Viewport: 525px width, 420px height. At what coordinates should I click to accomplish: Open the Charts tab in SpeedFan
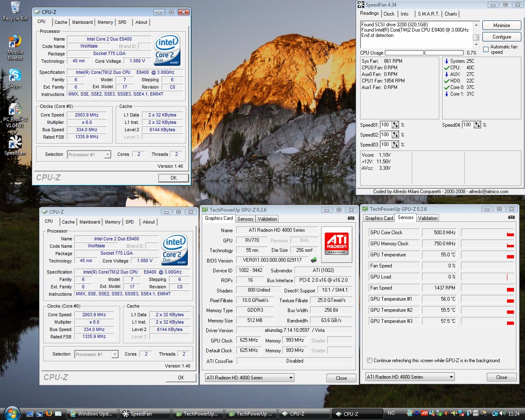pos(451,14)
